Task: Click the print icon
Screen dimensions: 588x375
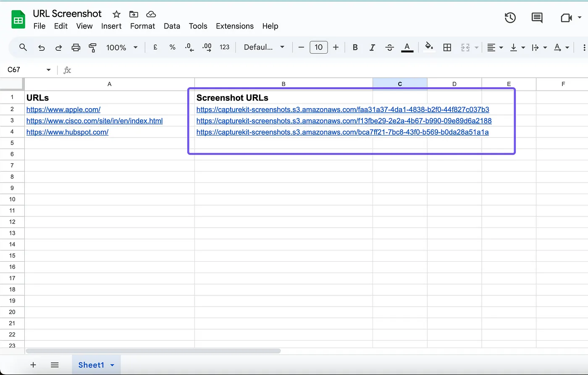Action: [x=76, y=47]
